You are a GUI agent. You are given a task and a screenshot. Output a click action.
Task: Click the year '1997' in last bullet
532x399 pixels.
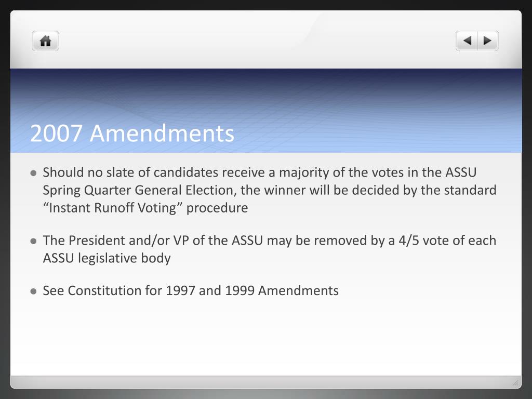tap(180, 291)
